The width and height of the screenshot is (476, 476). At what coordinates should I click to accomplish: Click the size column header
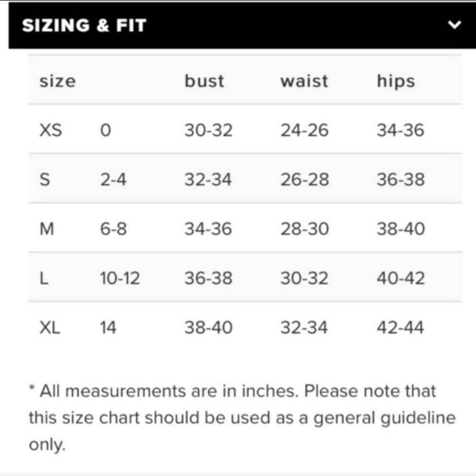pos(57,81)
